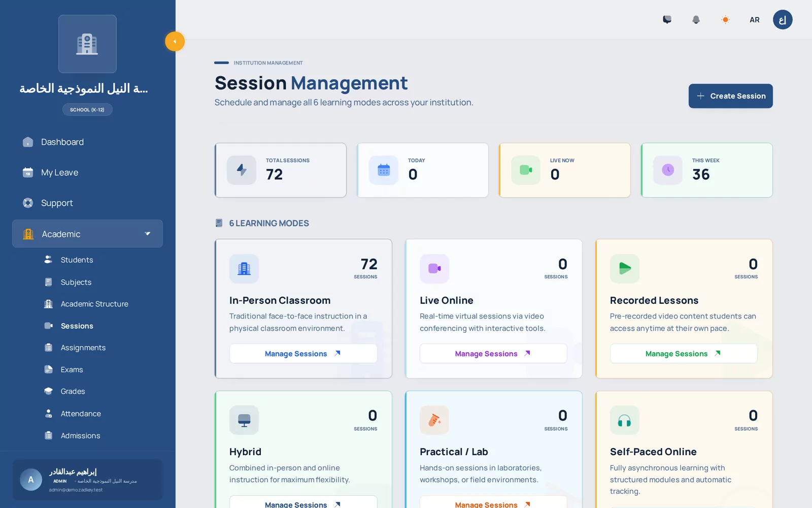The image size is (812, 508).
Task: Click the chat messages icon in top bar
Action: (667, 20)
